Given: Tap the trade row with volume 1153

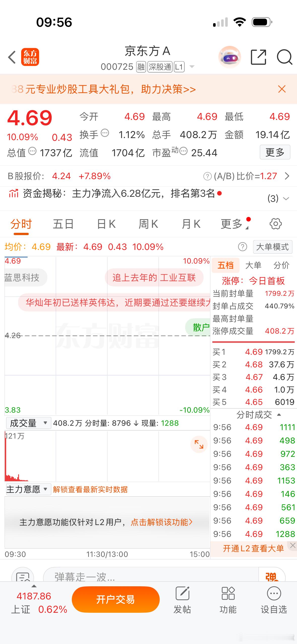Looking at the screenshot, I should point(254,480).
